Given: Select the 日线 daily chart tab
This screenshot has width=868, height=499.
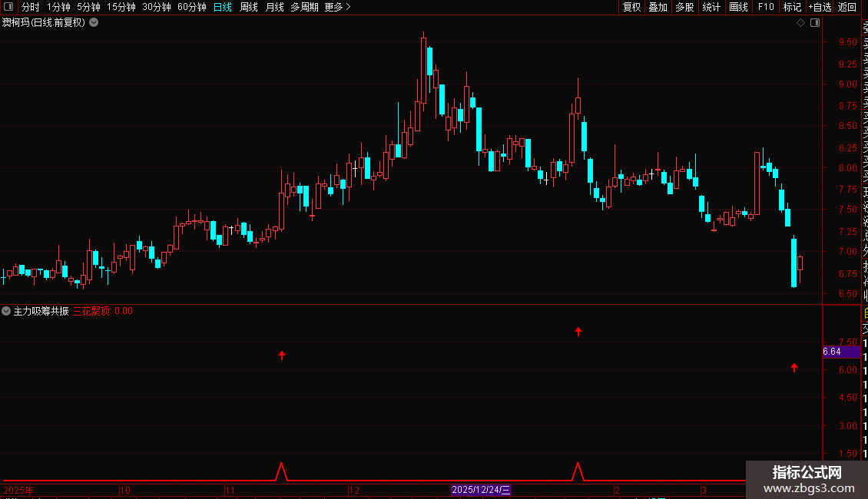Looking at the screenshot, I should click(223, 7).
